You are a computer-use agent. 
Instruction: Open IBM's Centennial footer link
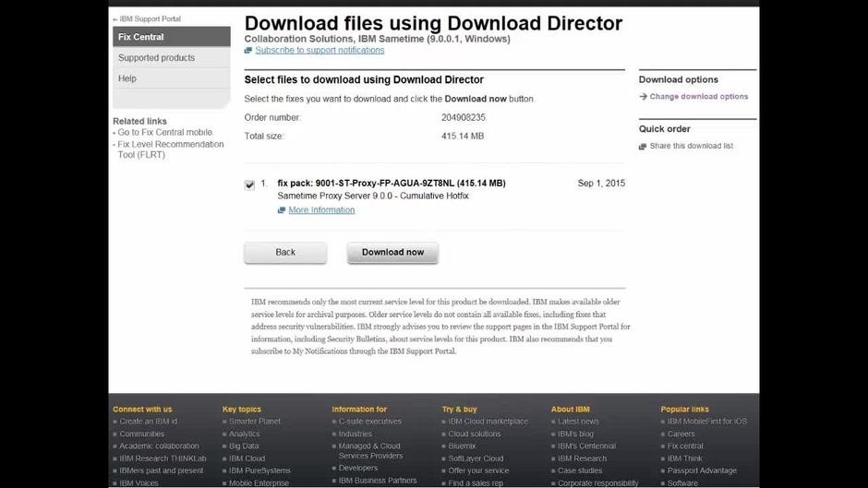click(x=586, y=446)
